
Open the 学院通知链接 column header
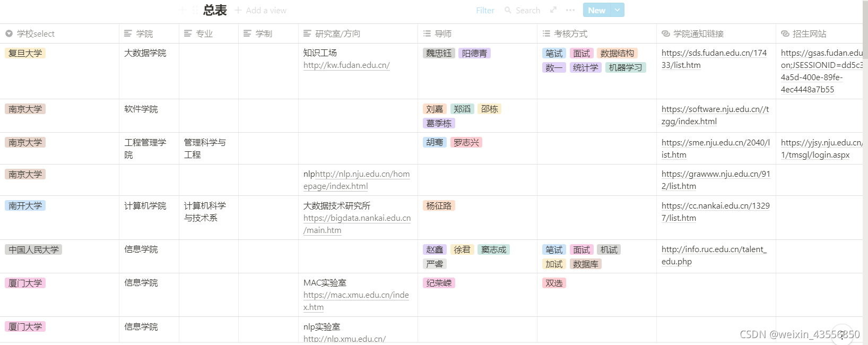coord(716,33)
